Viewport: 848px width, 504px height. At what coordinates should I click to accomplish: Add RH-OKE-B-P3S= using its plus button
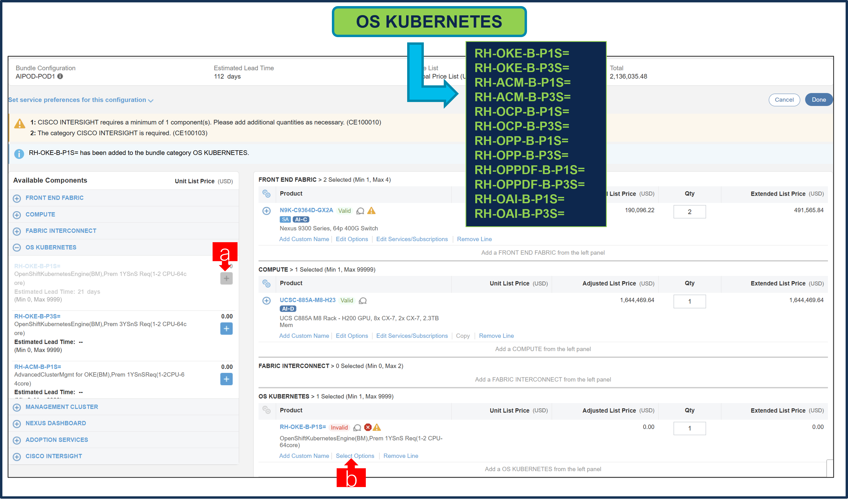[x=226, y=328]
